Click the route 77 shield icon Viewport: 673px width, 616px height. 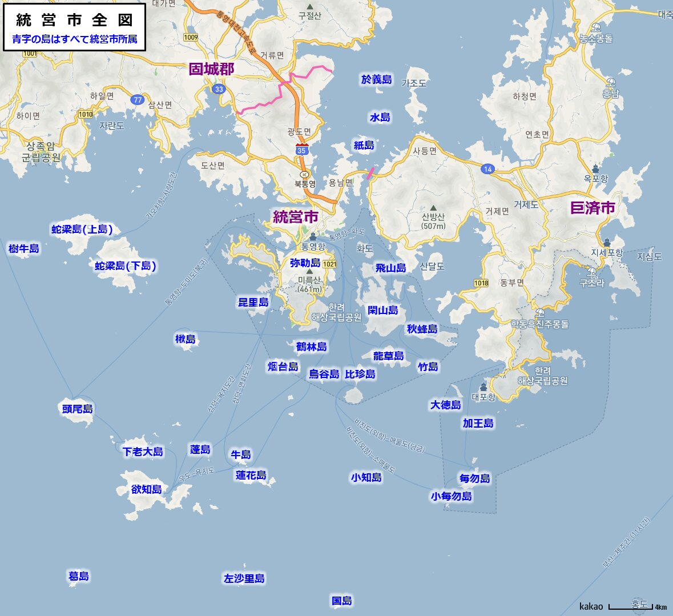click(x=137, y=99)
